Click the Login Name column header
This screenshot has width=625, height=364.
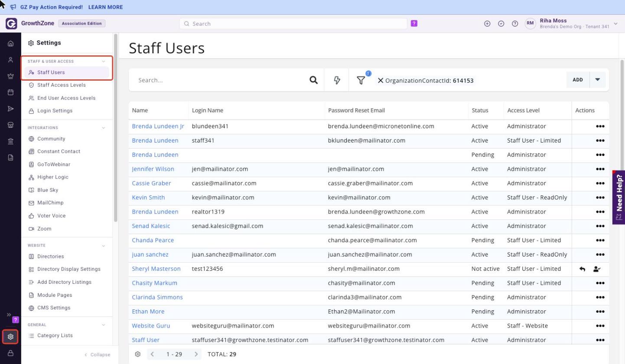(208, 110)
